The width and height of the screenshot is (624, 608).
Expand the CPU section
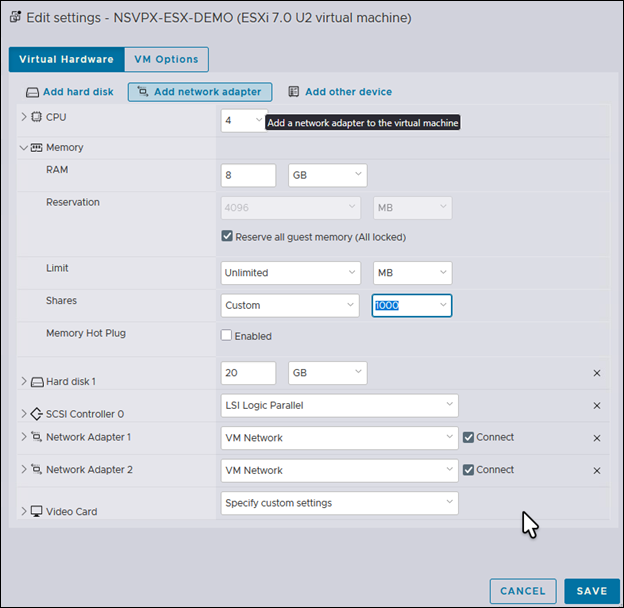pyautogui.click(x=24, y=117)
